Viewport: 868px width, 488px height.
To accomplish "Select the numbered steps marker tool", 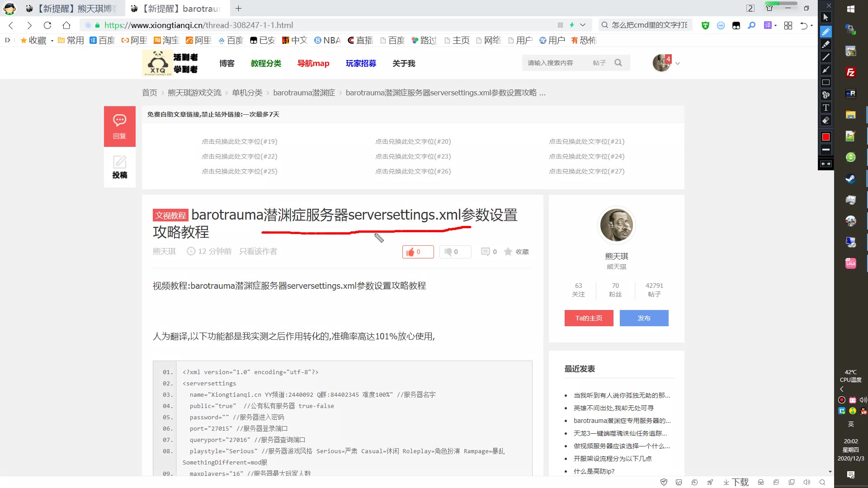I will [826, 95].
